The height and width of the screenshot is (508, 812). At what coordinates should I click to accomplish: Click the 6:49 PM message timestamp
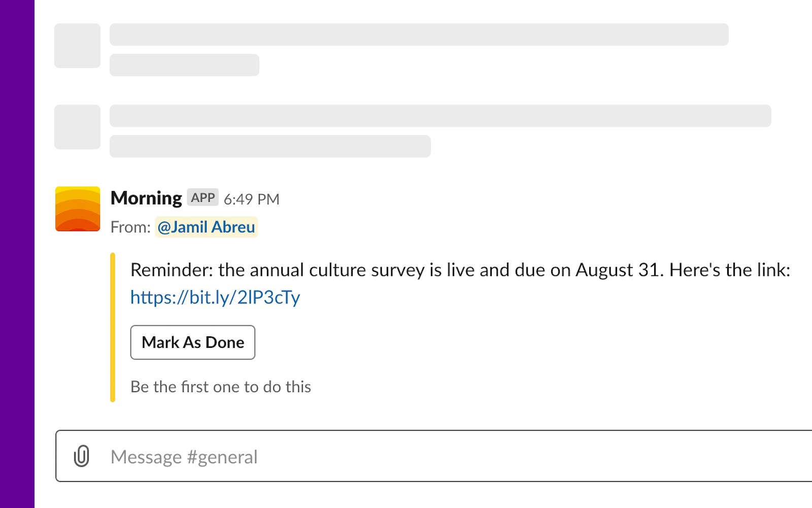click(x=251, y=199)
